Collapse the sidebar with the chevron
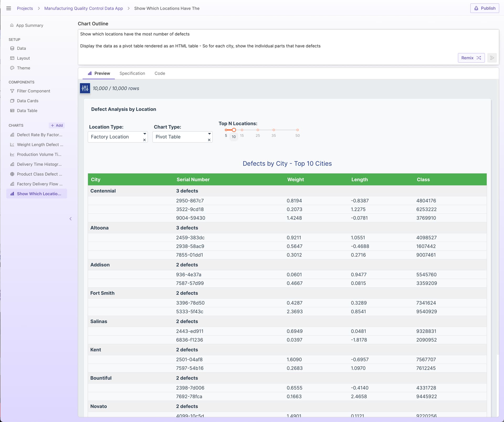Screen dimensions: 504x422 click(70, 219)
